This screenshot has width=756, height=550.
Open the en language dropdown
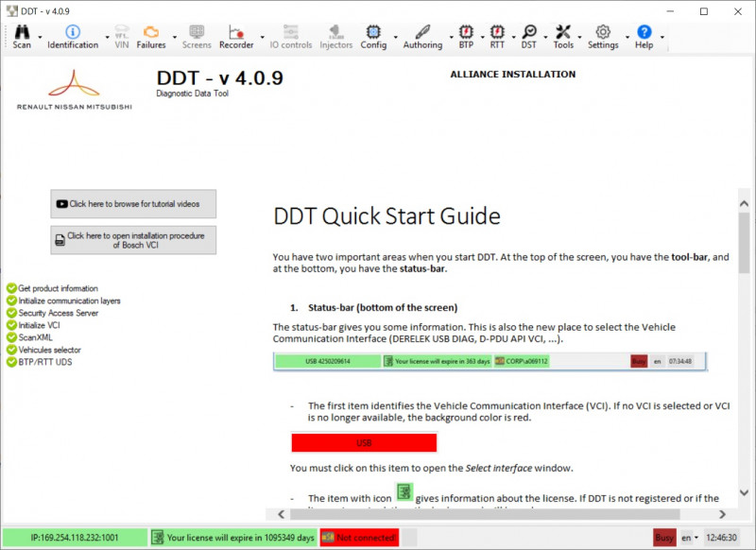pyautogui.click(x=690, y=537)
